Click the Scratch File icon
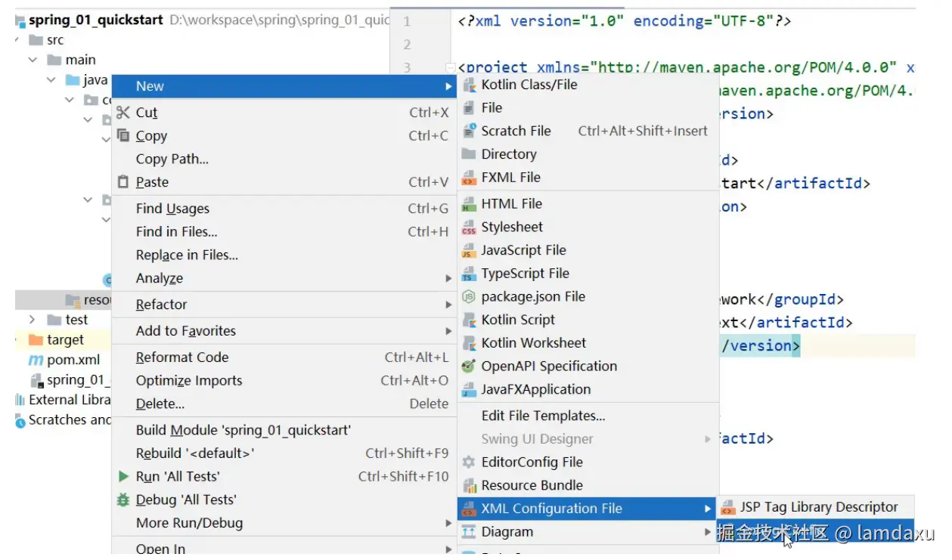The image size is (952, 560). pos(469,131)
